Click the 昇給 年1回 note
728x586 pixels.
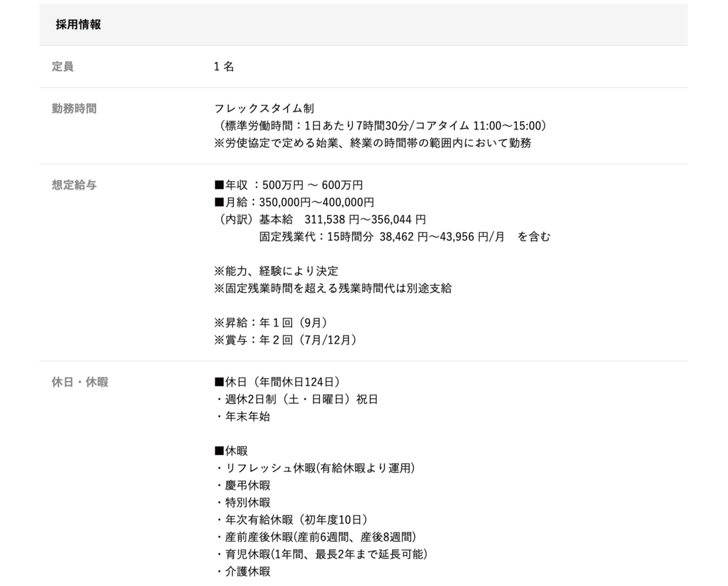[x=272, y=323]
